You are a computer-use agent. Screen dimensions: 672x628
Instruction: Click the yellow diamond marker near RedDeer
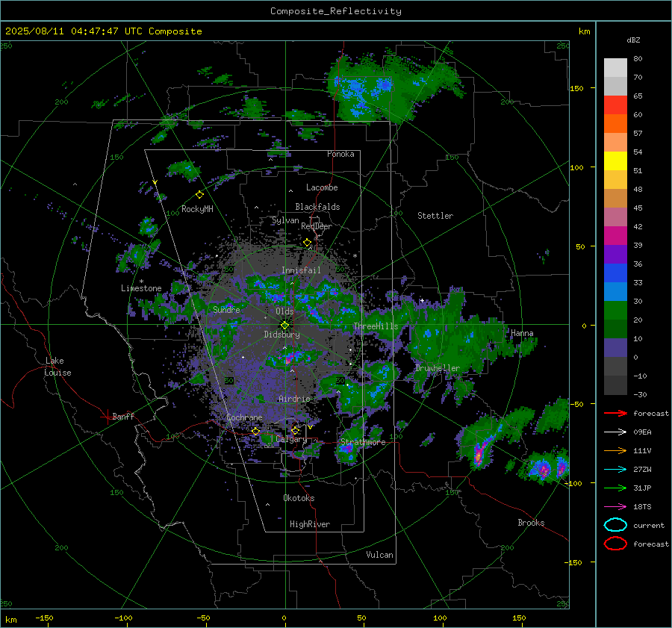307,243
